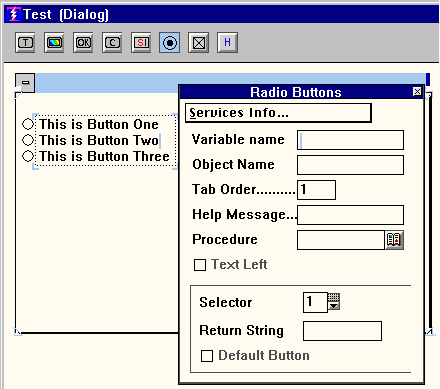This screenshot has width=440, height=389.
Task: Select radio 'This is Button One'
Action: click(28, 124)
